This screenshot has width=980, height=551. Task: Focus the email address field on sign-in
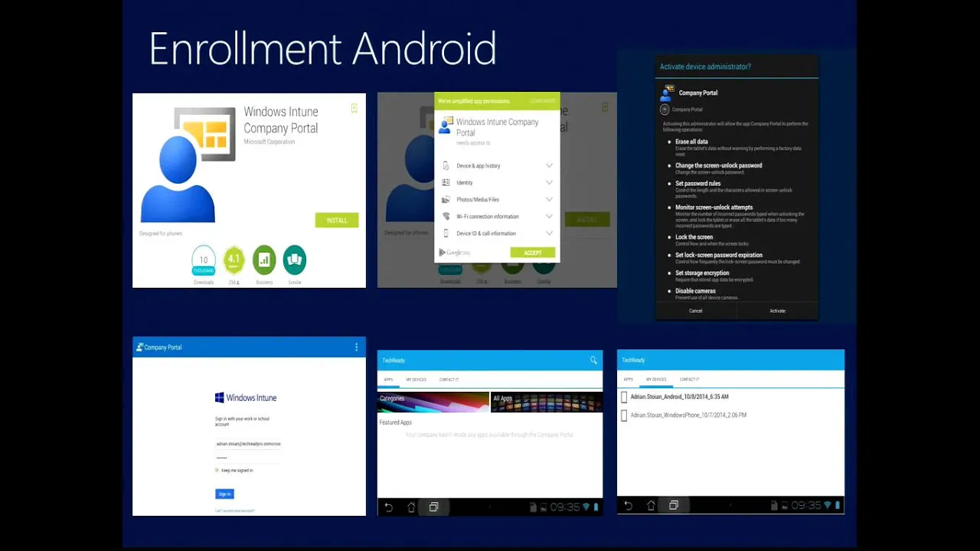click(249, 444)
